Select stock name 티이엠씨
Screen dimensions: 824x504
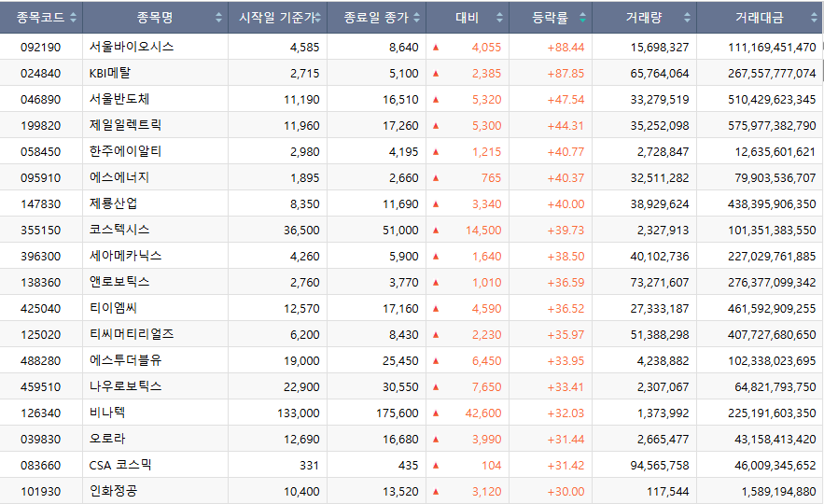(x=113, y=308)
